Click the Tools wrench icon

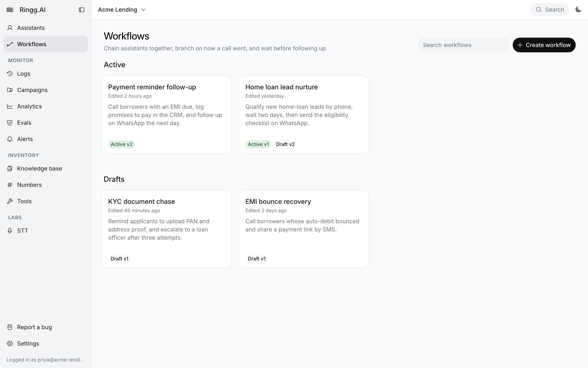click(x=10, y=201)
